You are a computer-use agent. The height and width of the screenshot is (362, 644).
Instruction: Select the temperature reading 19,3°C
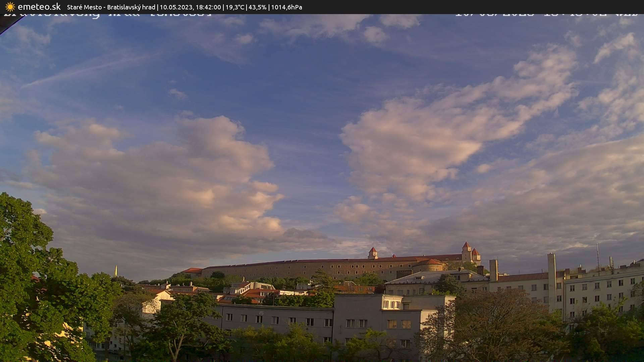[x=235, y=7]
